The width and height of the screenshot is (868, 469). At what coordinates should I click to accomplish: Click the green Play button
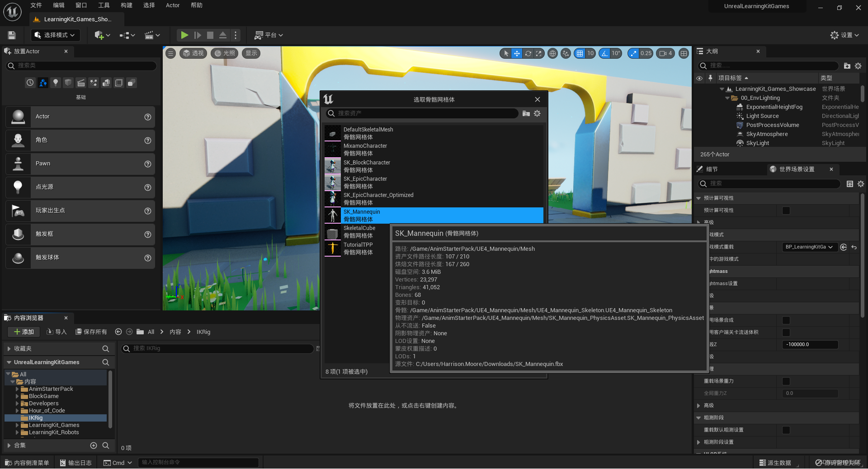(x=184, y=35)
